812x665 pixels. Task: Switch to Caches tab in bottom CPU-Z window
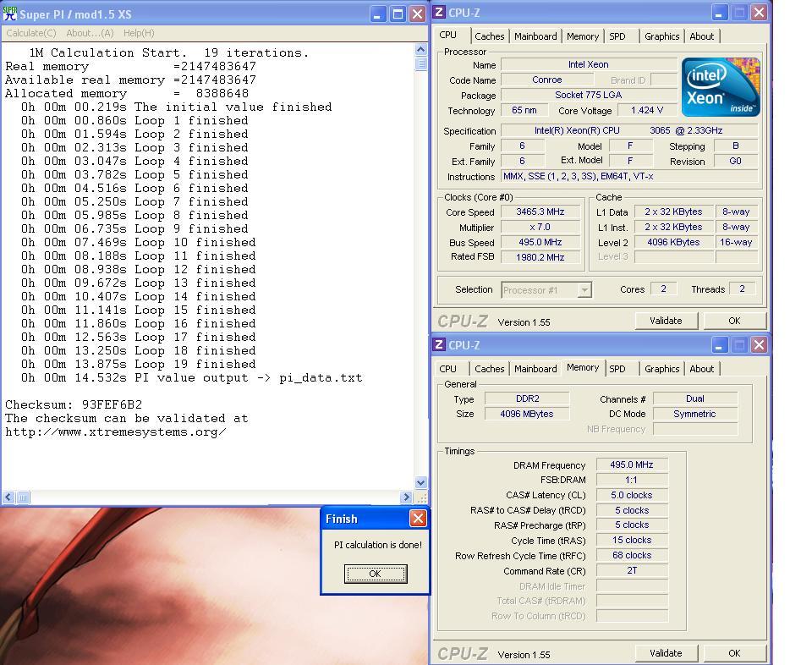[x=490, y=369]
